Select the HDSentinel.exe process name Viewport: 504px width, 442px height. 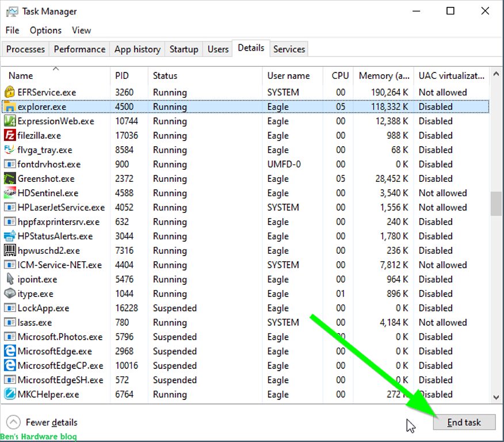pos(48,193)
